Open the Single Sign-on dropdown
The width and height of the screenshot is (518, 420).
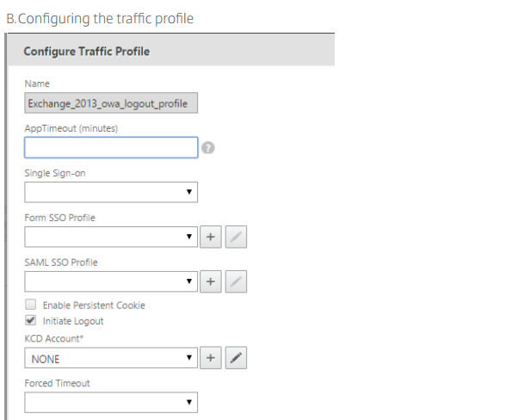click(x=111, y=192)
